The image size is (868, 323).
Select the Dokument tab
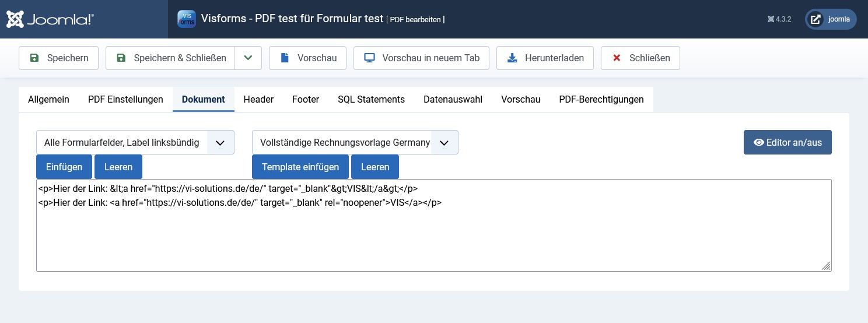[x=203, y=99]
